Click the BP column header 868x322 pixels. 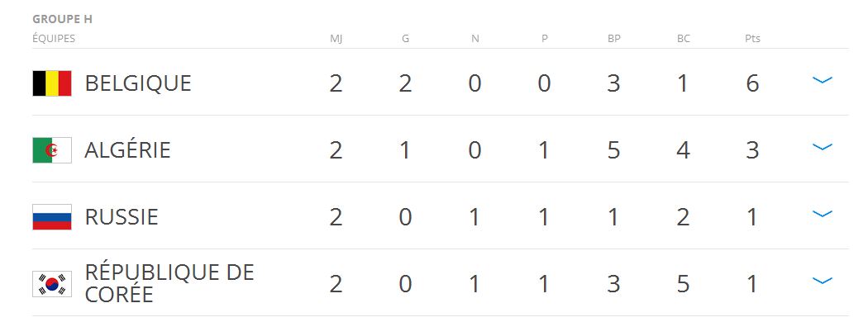point(613,39)
